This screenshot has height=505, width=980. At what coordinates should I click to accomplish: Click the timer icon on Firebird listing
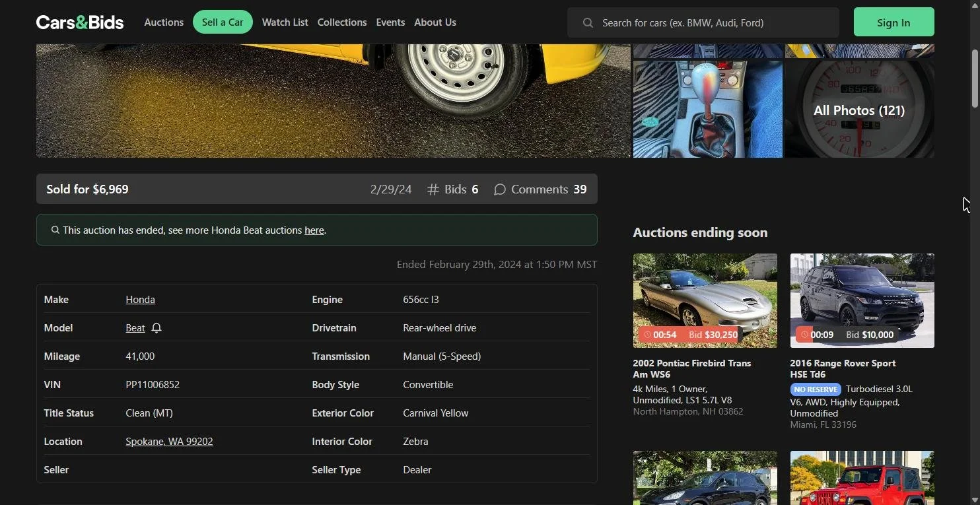[x=647, y=335]
